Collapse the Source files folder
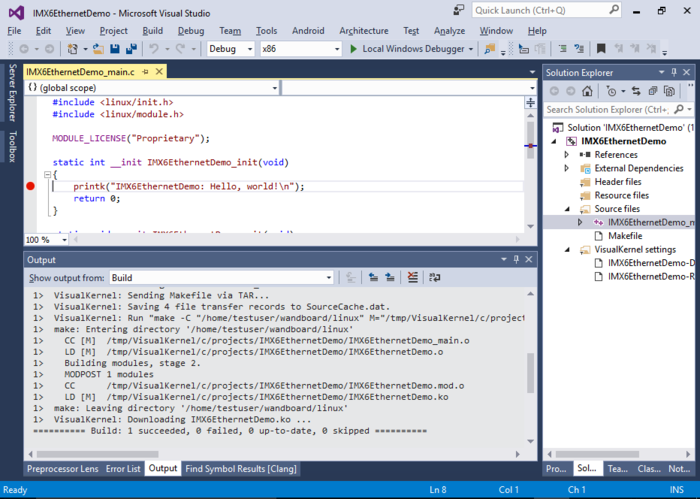This screenshot has width=700, height=499. pos(567,209)
